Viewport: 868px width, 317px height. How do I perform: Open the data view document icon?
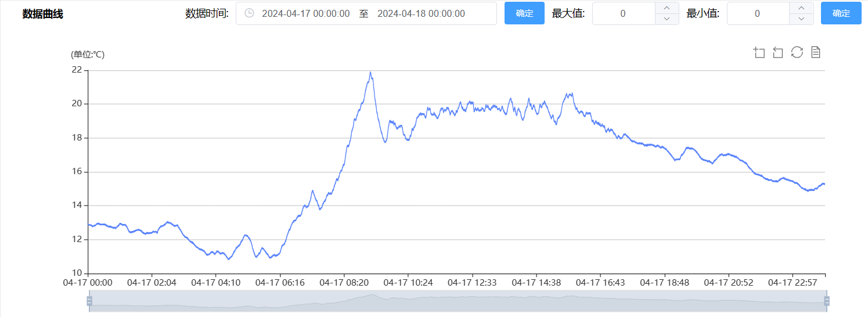point(816,52)
